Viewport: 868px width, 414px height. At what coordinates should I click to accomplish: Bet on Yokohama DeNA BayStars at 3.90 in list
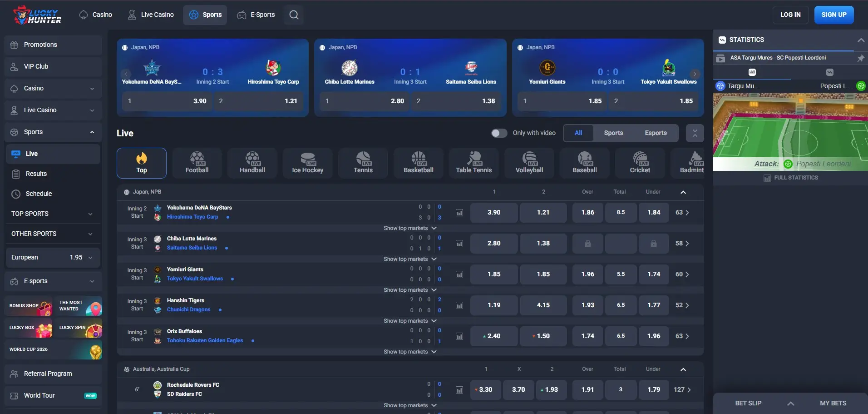pos(494,213)
